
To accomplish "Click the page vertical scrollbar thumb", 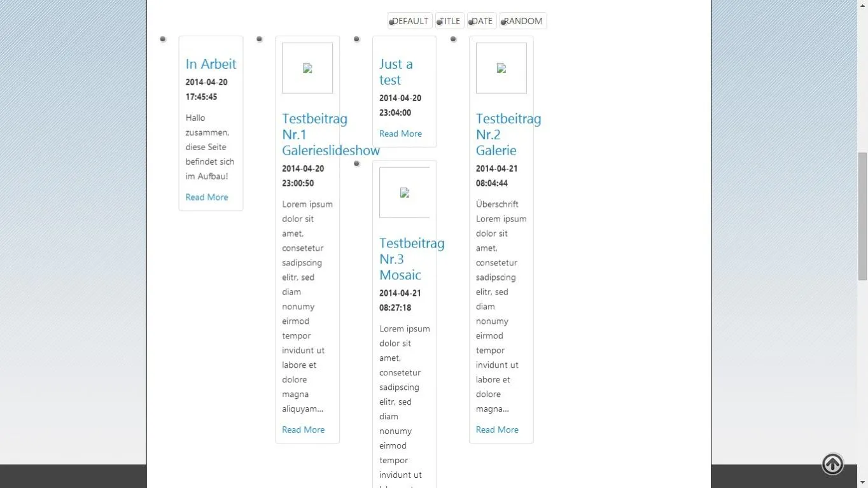I will point(862,216).
